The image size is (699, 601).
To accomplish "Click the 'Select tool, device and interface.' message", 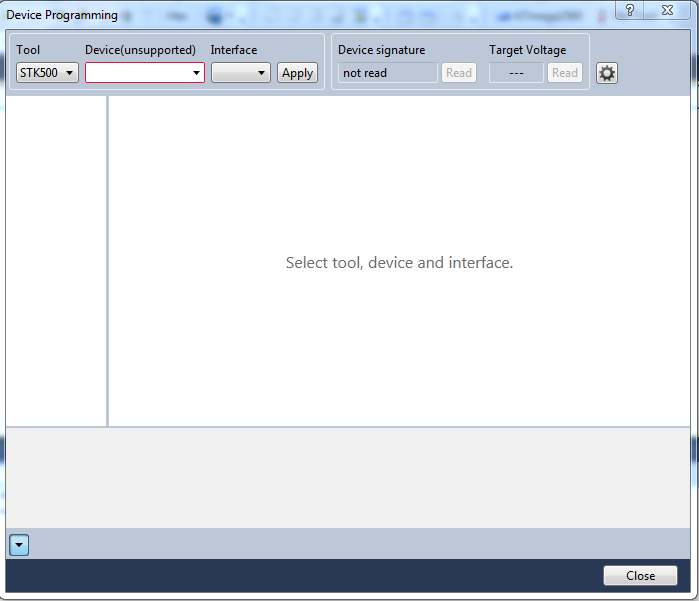I will 399,263.
